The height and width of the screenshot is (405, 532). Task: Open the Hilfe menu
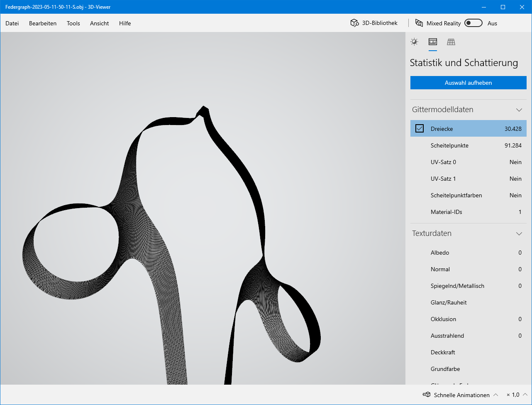click(125, 23)
